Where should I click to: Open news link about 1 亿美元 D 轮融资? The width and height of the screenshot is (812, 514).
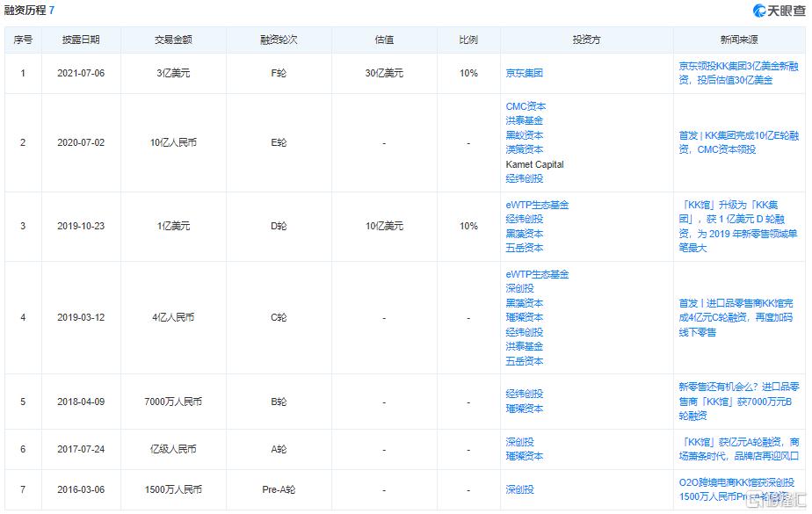pos(738,226)
